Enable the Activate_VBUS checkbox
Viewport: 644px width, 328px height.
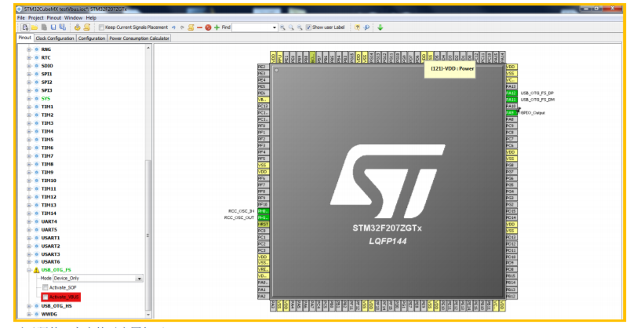click(x=45, y=297)
